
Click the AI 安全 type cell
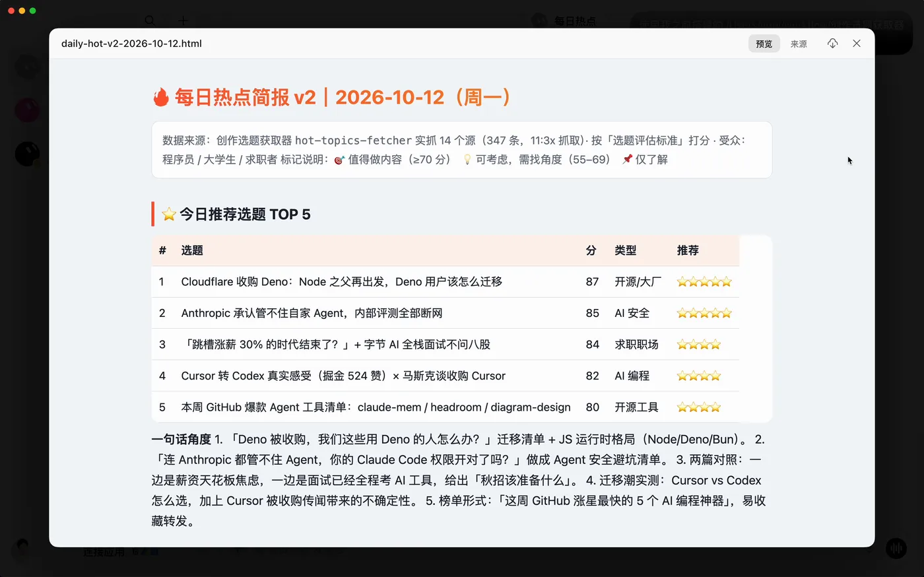pyautogui.click(x=632, y=313)
